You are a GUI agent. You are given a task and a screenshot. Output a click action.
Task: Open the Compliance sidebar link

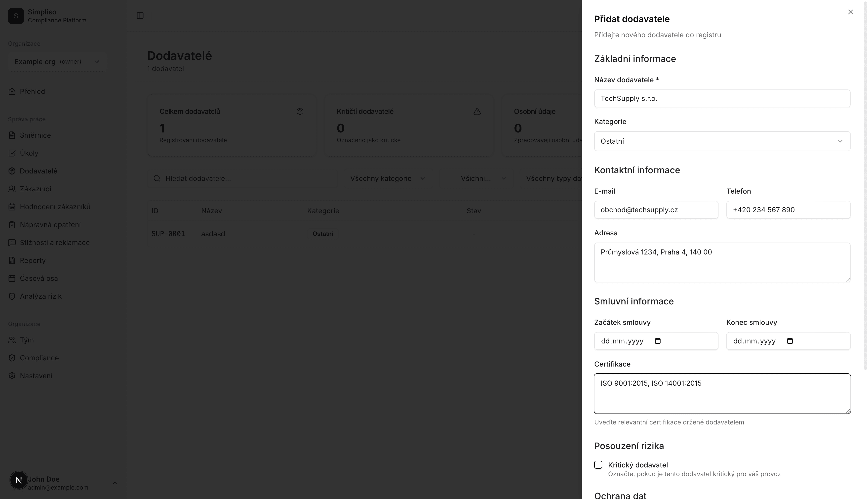[x=39, y=358]
